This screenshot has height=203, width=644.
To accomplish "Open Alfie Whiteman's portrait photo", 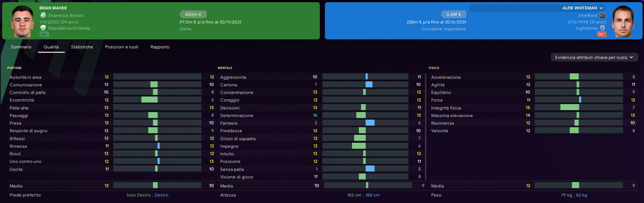I will click(x=623, y=21).
